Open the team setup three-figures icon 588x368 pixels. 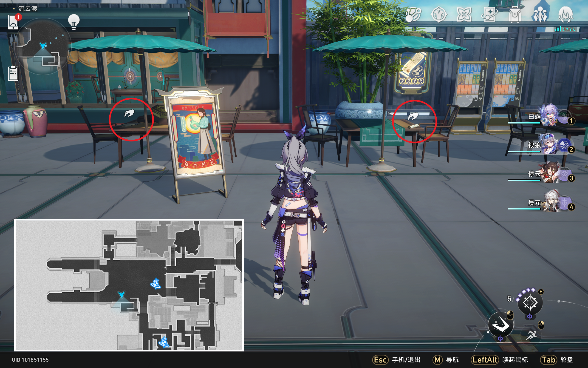pos(540,14)
